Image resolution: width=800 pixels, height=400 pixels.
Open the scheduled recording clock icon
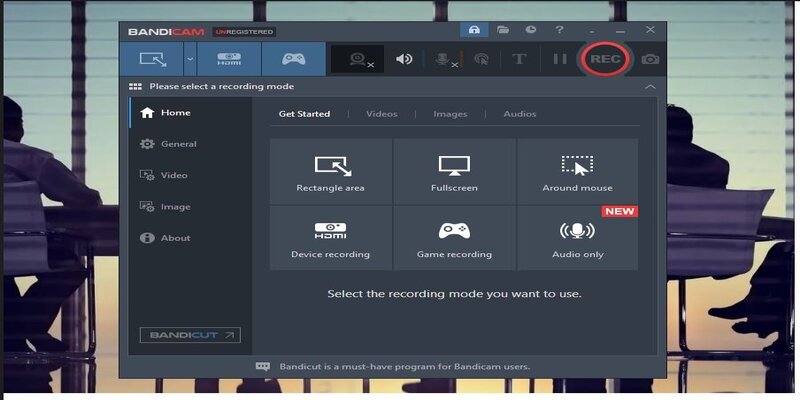(531, 30)
